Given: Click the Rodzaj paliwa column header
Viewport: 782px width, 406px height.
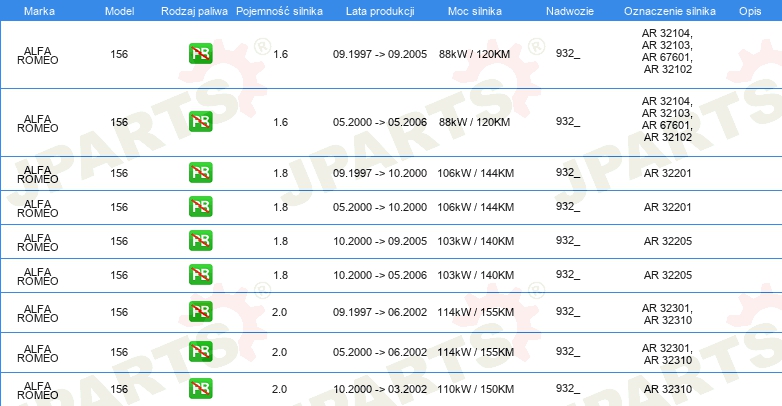Looking at the screenshot, I should [x=194, y=11].
